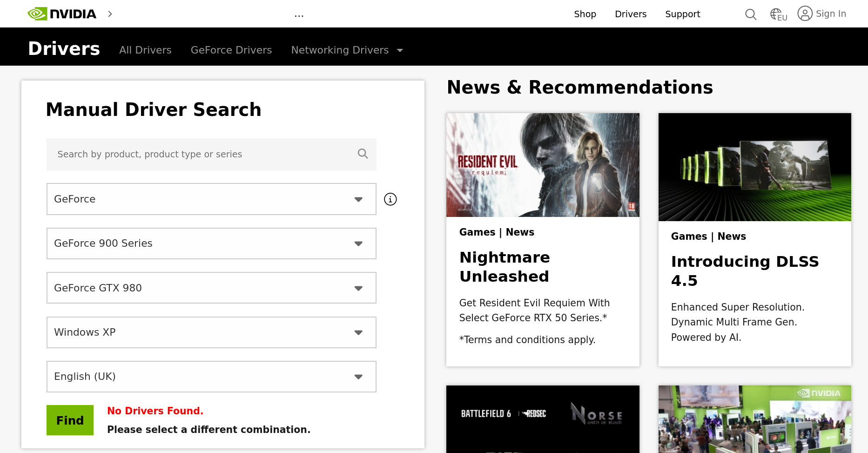This screenshot has height=453, width=868.
Task: Open the Introducing DLSS 4.5 headline
Action: pyautogui.click(x=745, y=271)
